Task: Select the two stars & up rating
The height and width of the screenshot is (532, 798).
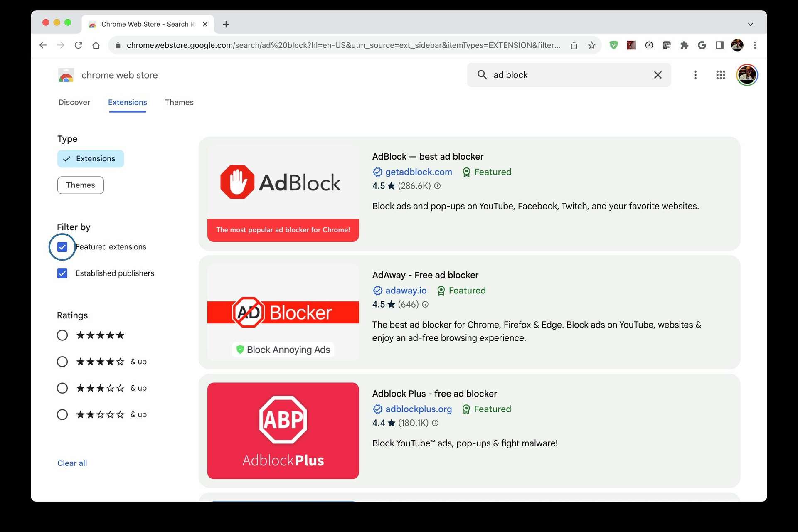Action: coord(62,414)
